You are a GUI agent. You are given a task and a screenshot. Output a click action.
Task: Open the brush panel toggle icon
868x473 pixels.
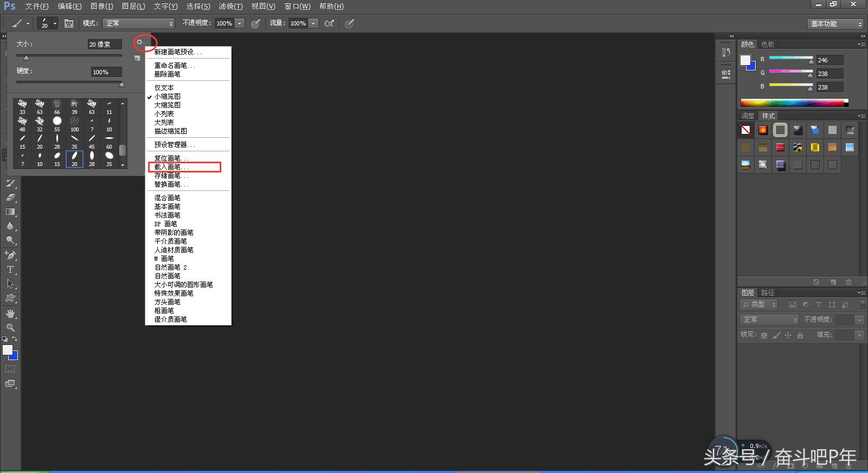pyautogui.click(x=69, y=23)
